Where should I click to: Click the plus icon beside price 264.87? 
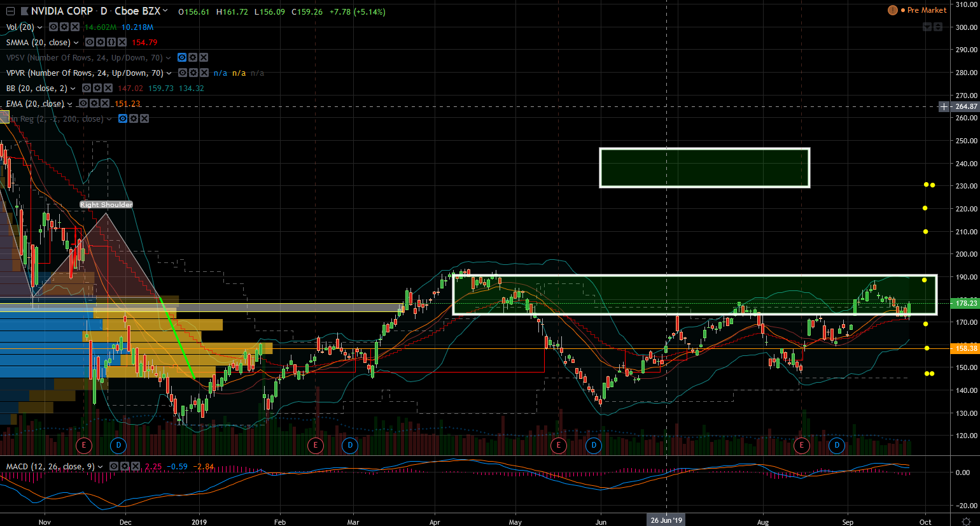click(944, 106)
